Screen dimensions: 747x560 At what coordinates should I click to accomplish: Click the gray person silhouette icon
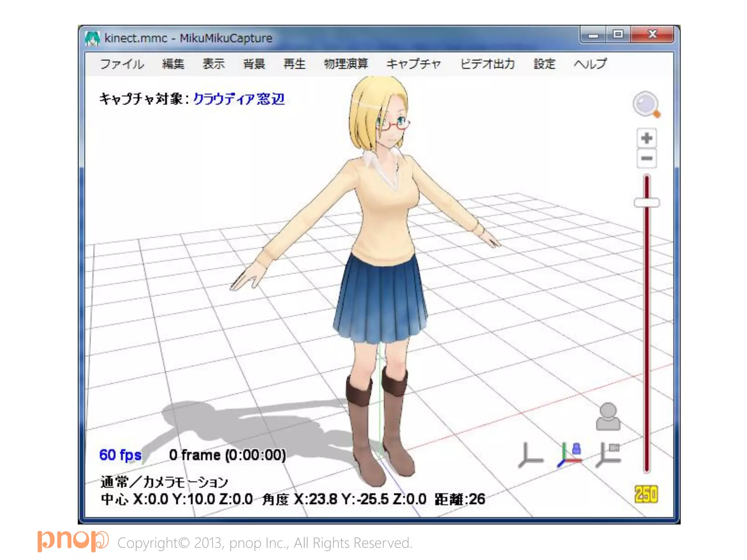pyautogui.click(x=608, y=417)
